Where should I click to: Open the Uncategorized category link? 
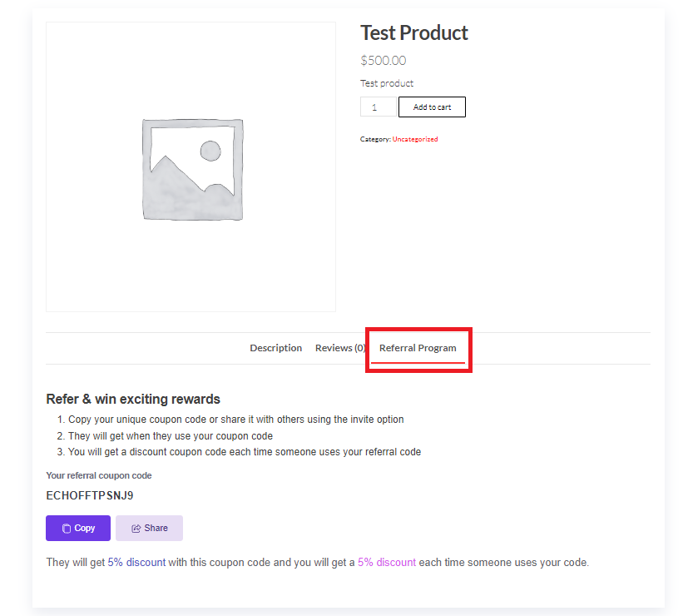[414, 139]
